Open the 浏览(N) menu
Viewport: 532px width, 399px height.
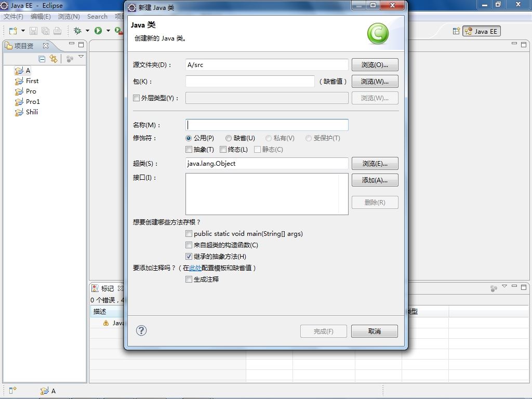[x=69, y=16]
